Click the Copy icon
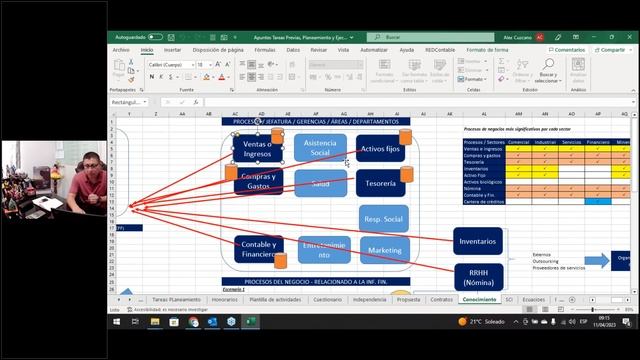This screenshot has width=640, height=360. click(131, 71)
